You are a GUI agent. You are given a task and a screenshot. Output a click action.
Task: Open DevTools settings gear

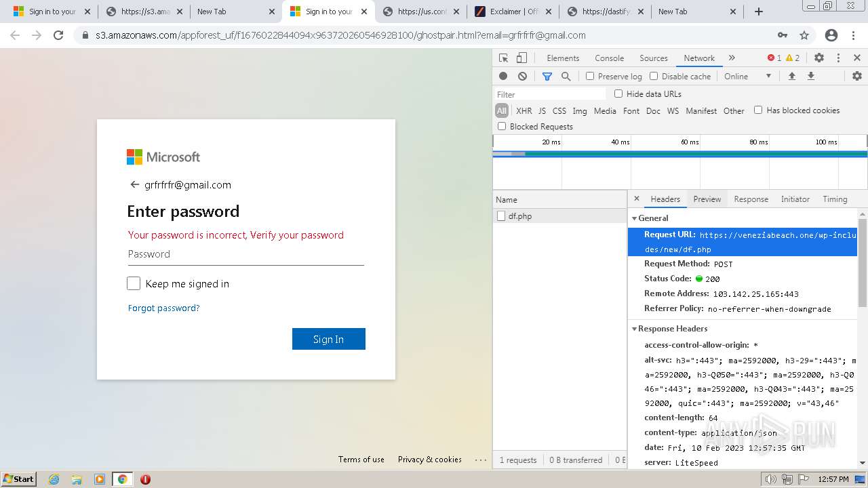point(819,58)
